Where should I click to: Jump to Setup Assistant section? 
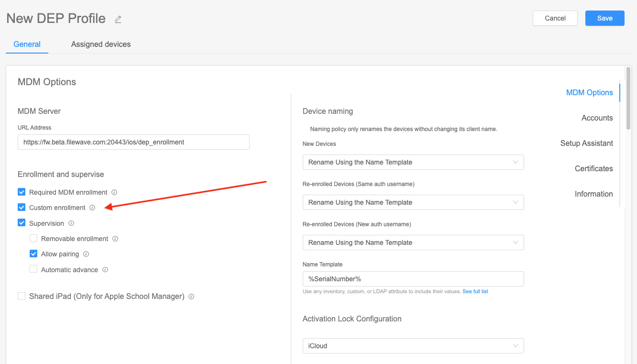pos(586,143)
